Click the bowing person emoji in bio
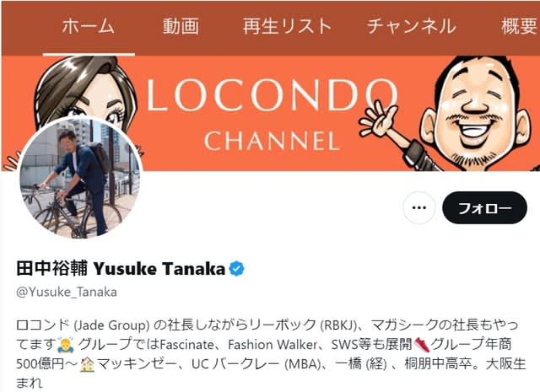The width and height of the screenshot is (540, 392). pyautogui.click(x=66, y=345)
